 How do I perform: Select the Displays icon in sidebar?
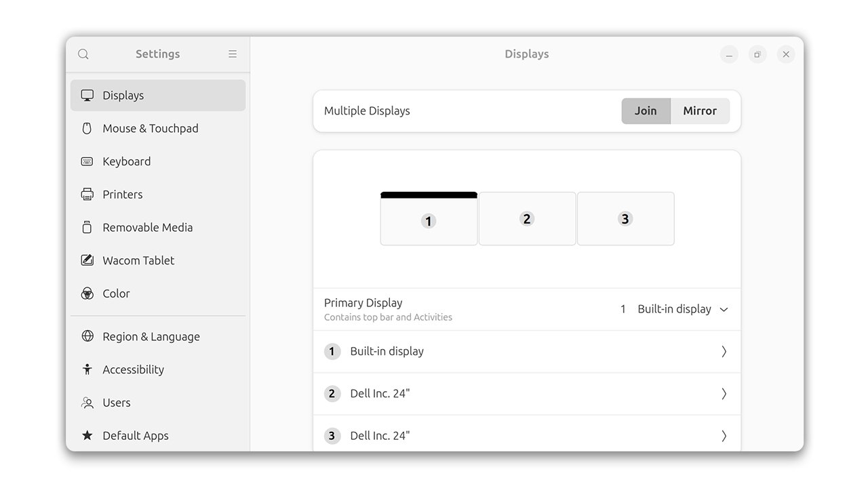(87, 95)
